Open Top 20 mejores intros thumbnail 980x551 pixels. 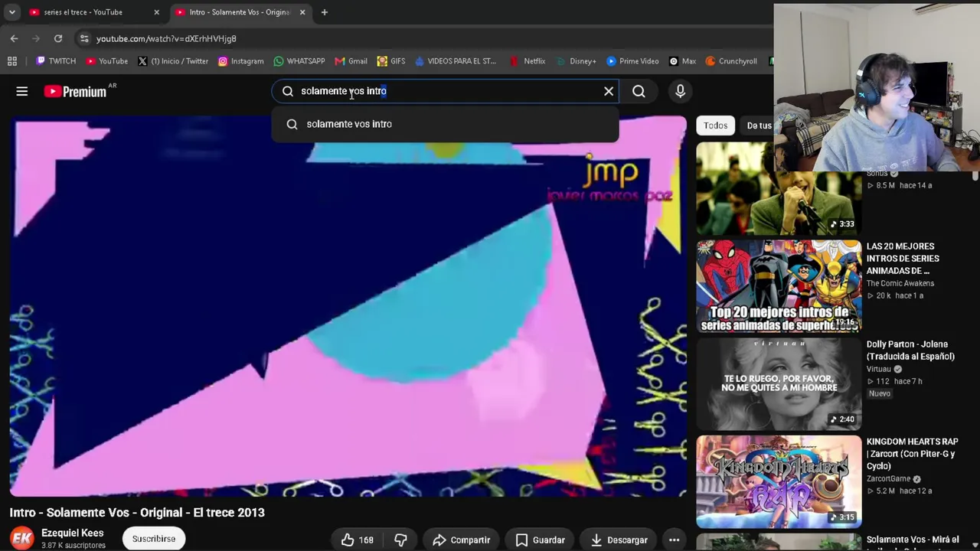779,286
